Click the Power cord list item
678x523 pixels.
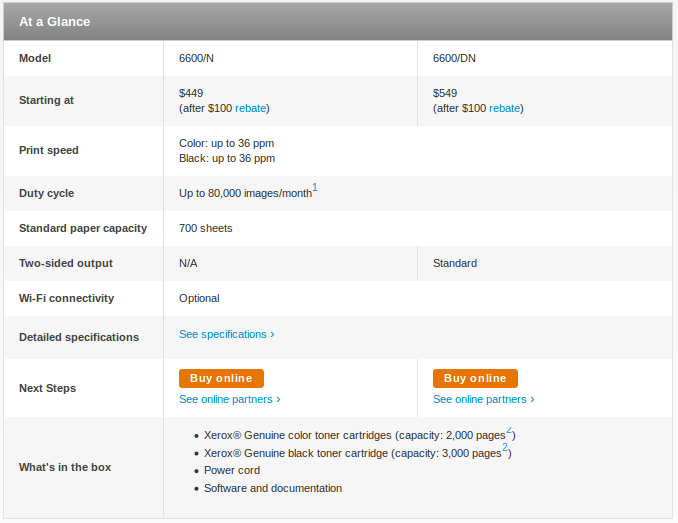coord(232,470)
